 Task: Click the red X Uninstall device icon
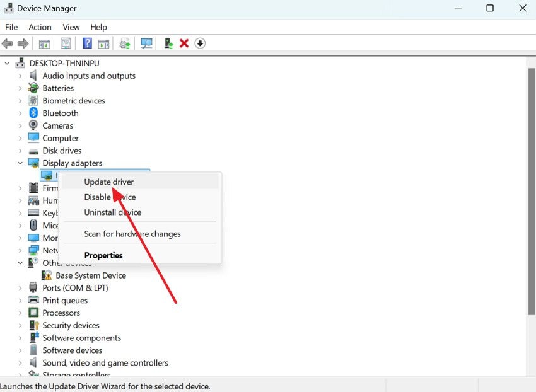pos(184,43)
